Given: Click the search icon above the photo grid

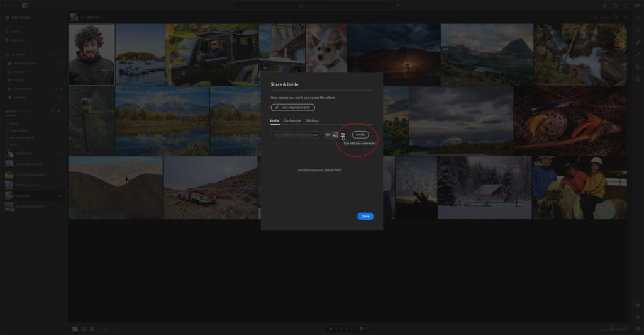Looking at the screenshot, I should pos(615,17).
